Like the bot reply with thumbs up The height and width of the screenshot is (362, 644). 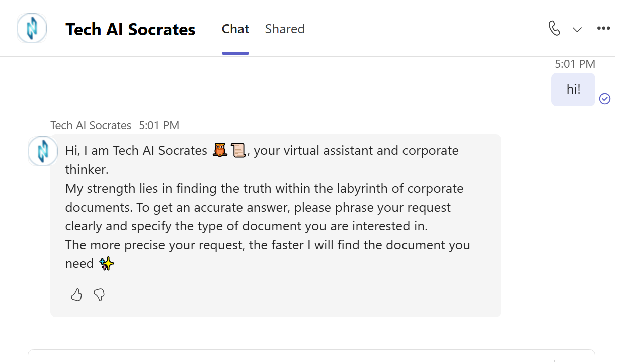pos(76,295)
